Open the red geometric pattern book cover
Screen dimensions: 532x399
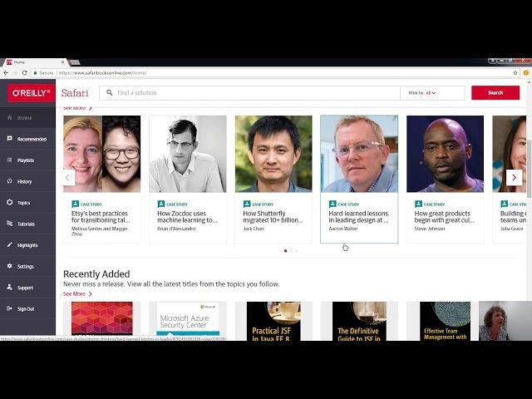[x=102, y=318]
